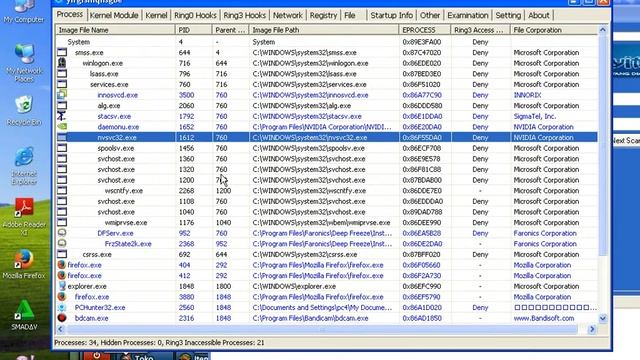The width and height of the screenshot is (640, 360).
Task: Click the horizontal scrollbar left arrow
Action: point(61,329)
